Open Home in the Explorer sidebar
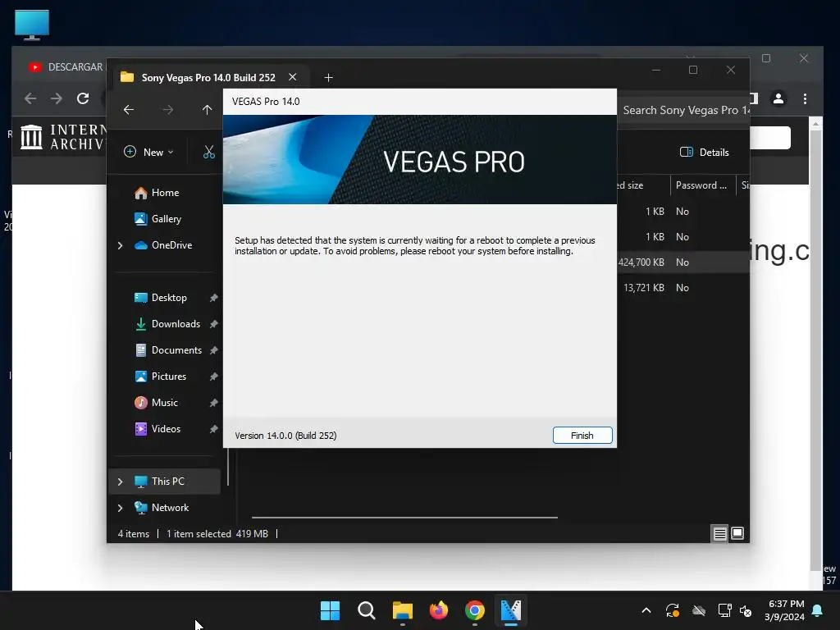840x630 pixels. [x=165, y=193]
